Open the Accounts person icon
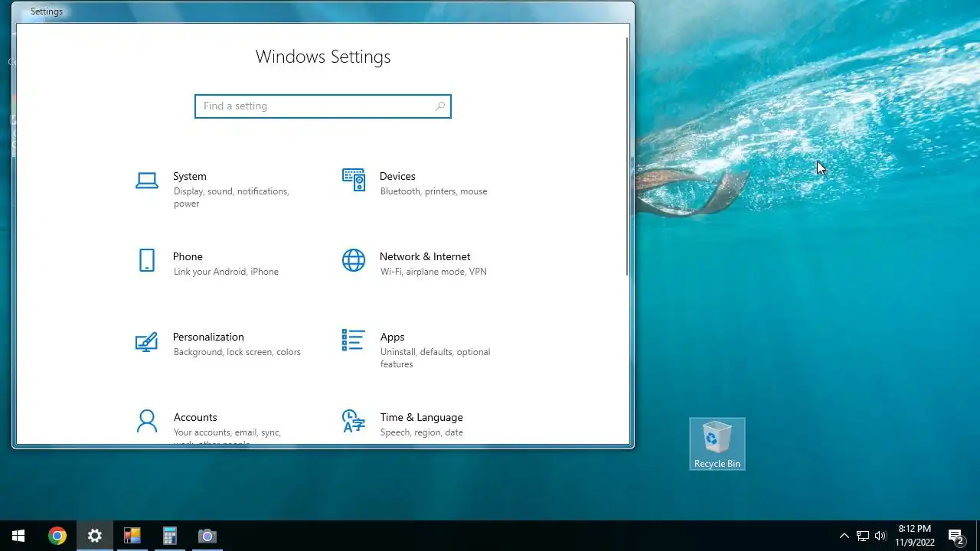Viewport: 980px width, 551px height. (146, 421)
